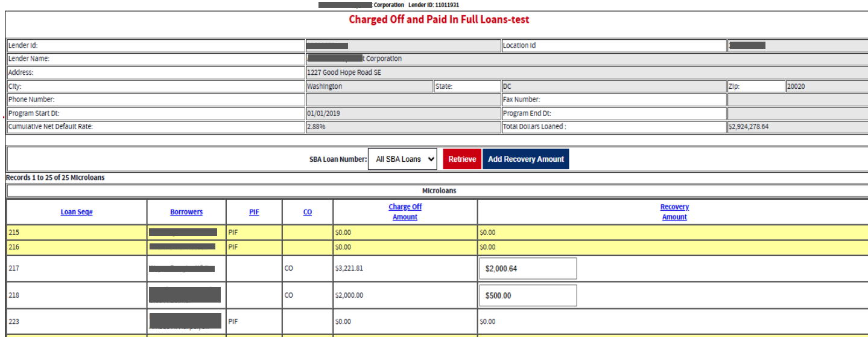Edit the $2,000.64 recovery amount field
868x337 pixels.
pyautogui.click(x=528, y=269)
